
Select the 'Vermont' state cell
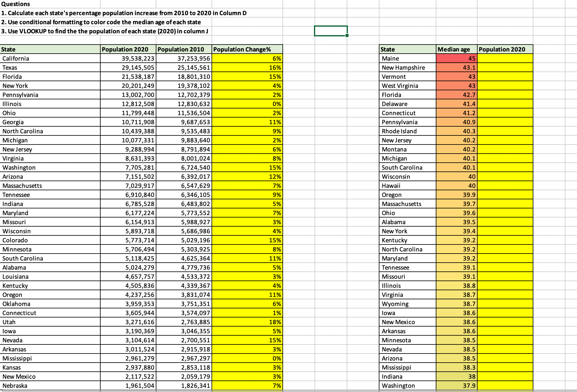[x=408, y=76]
